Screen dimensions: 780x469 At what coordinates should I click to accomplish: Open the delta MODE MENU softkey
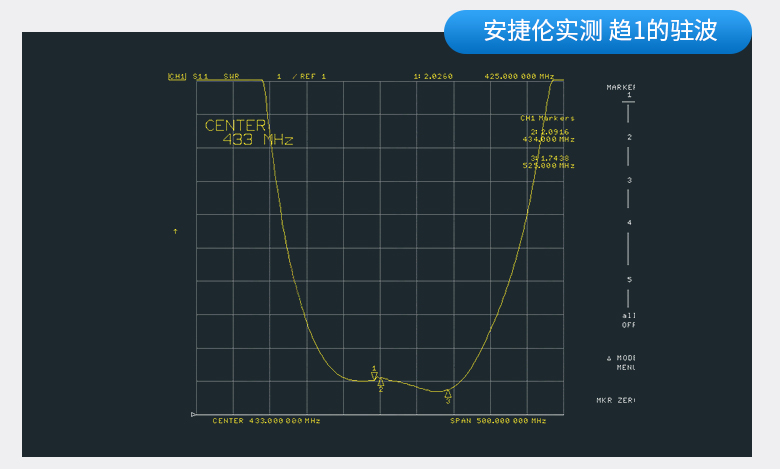click(621, 363)
